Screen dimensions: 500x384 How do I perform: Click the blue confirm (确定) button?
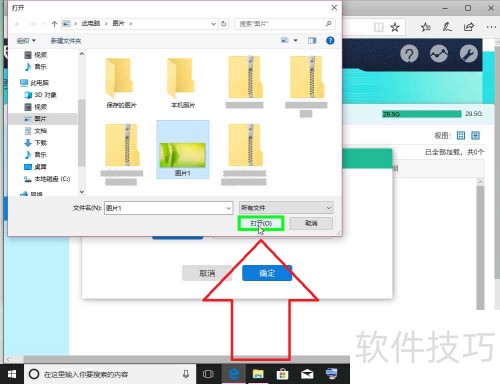click(x=267, y=273)
